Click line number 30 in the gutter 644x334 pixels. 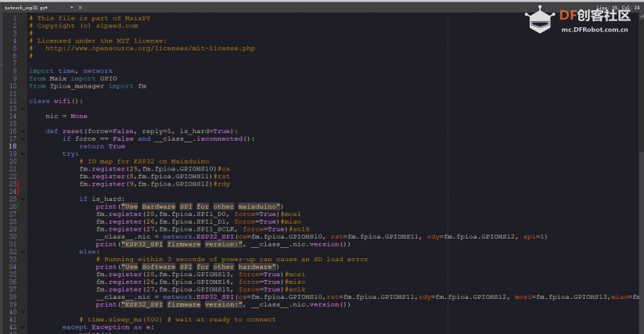13,237
